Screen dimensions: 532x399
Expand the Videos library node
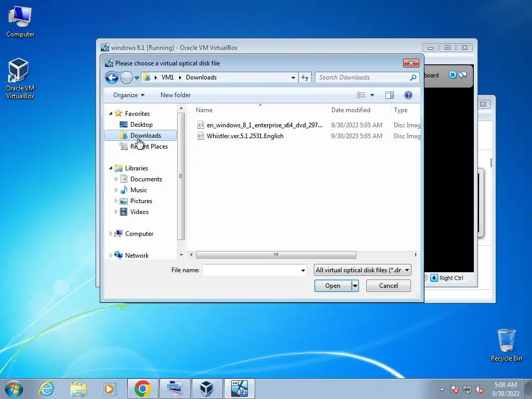tap(116, 212)
